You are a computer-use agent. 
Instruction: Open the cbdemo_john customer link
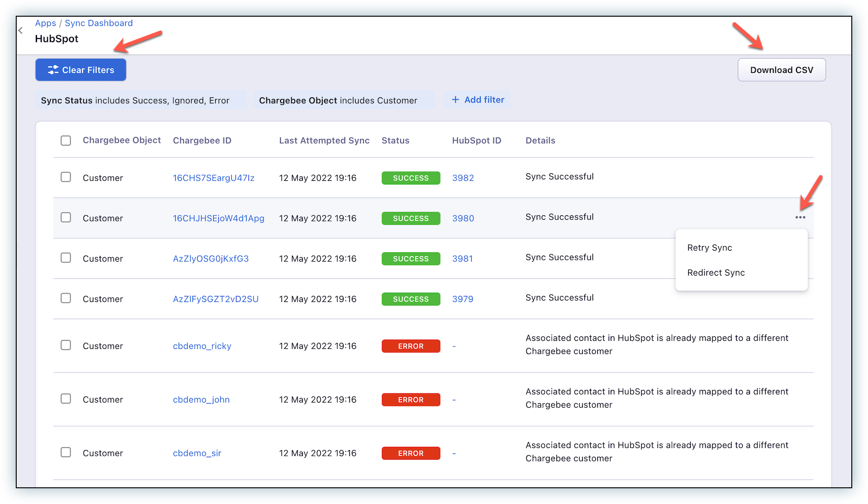pos(201,399)
